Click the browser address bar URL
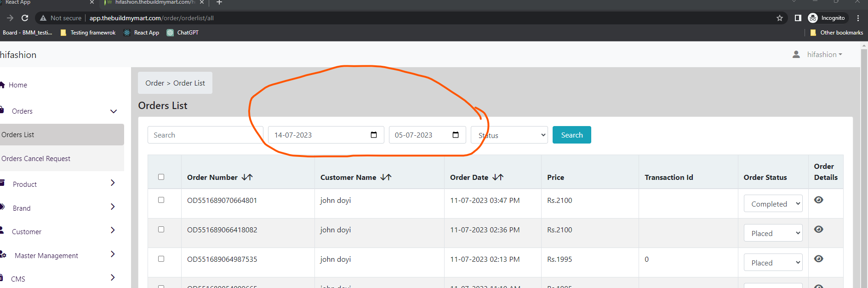Screen dimensions: 868x288 [x=152, y=18]
